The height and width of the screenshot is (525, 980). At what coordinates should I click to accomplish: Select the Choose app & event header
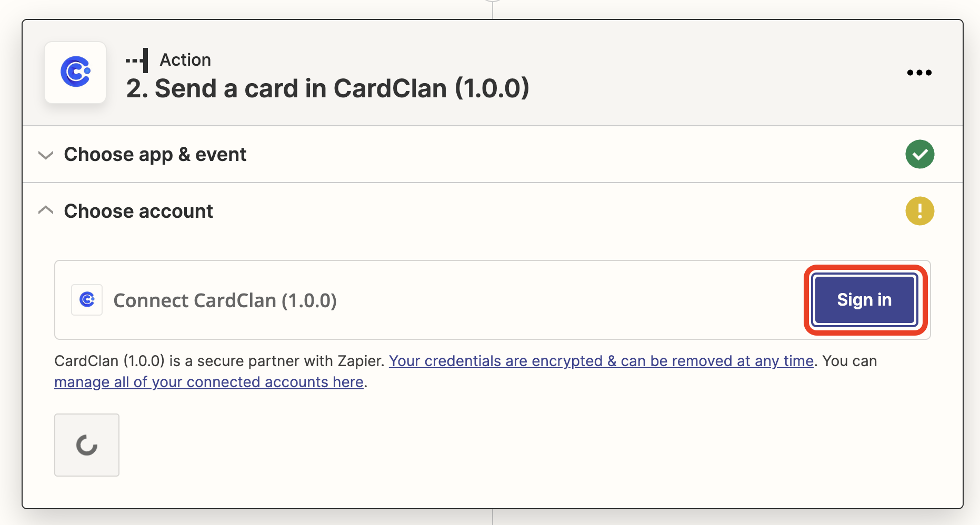(x=155, y=154)
